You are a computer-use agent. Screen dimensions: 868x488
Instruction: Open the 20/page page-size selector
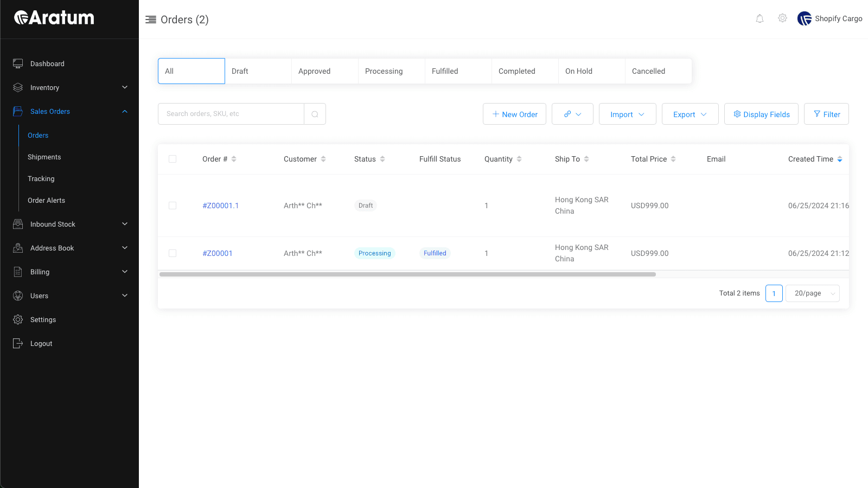click(x=812, y=293)
